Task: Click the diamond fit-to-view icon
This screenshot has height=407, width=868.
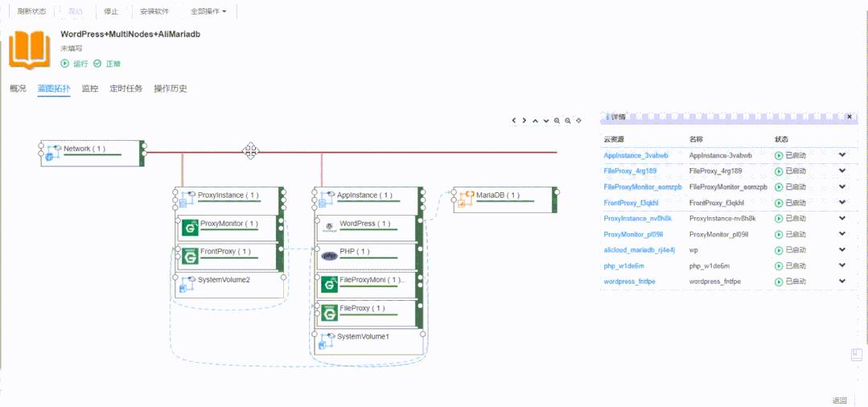Action: coord(578,120)
